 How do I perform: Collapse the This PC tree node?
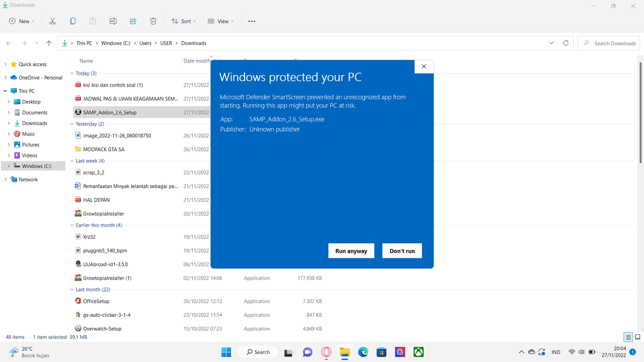point(6,91)
